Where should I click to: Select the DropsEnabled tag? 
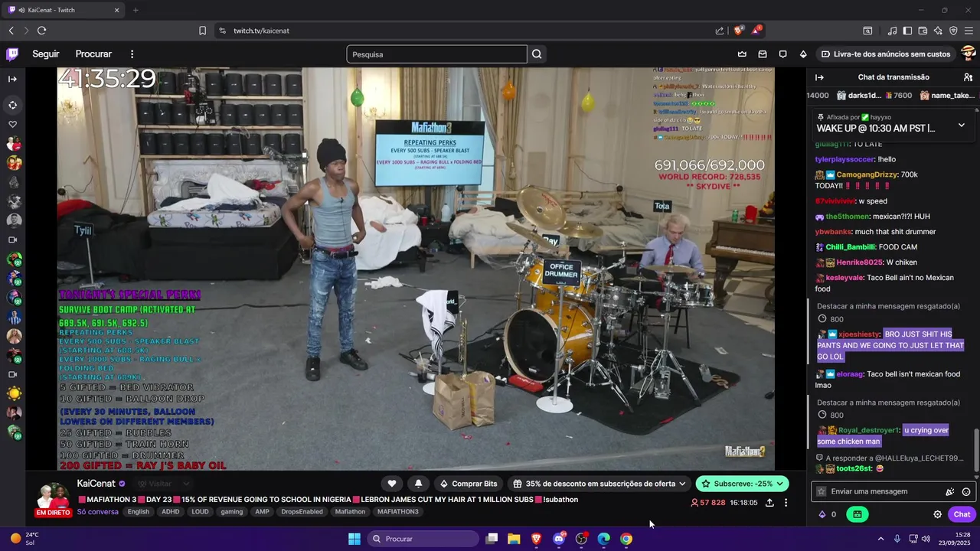click(302, 512)
